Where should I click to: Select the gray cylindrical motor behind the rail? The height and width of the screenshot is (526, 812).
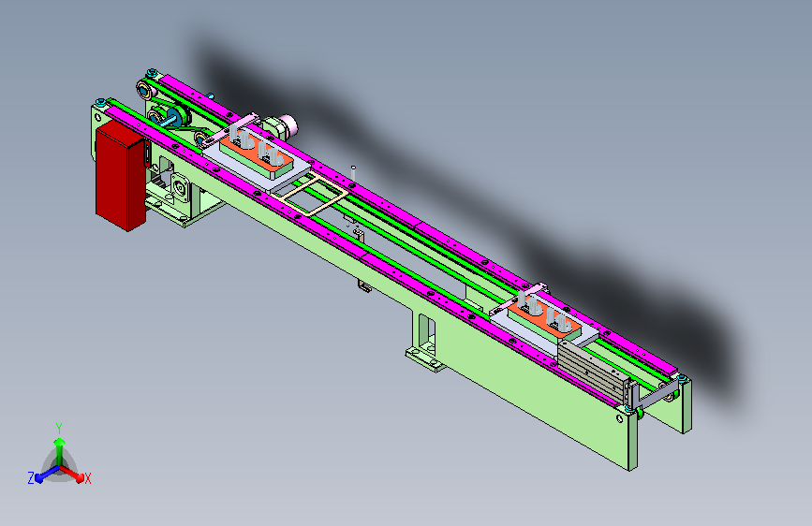(x=281, y=127)
